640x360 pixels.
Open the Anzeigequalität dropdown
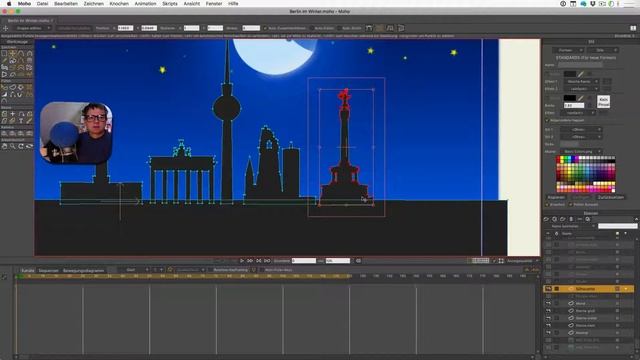(x=522, y=261)
